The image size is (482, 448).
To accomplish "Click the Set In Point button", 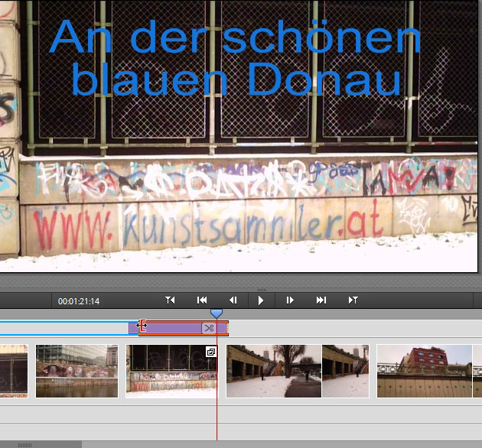I will (170, 300).
